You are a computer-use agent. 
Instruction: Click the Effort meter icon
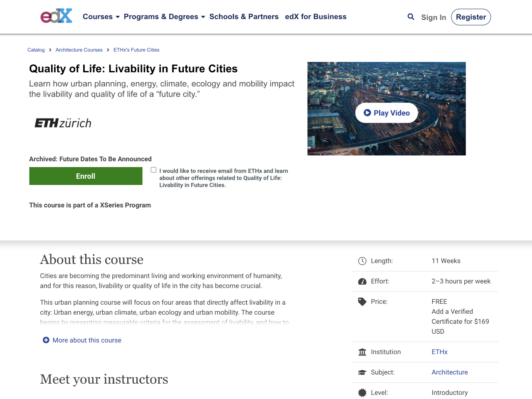[361, 281]
